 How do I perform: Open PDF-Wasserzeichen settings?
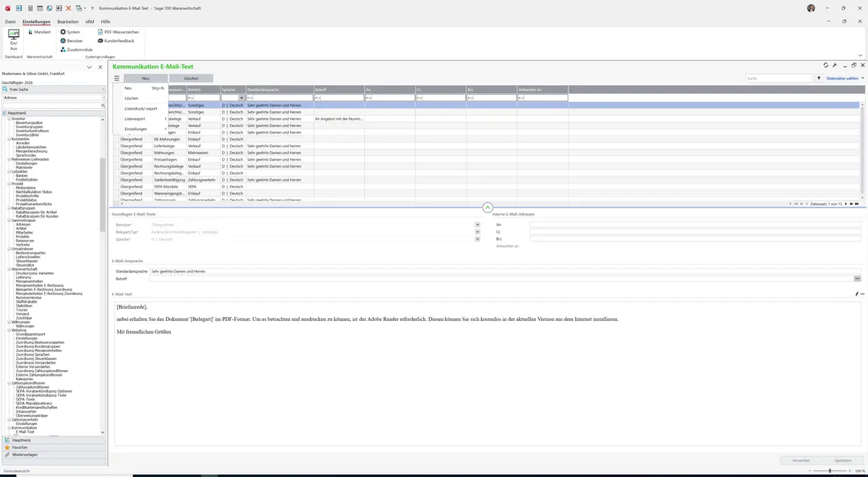(x=118, y=33)
